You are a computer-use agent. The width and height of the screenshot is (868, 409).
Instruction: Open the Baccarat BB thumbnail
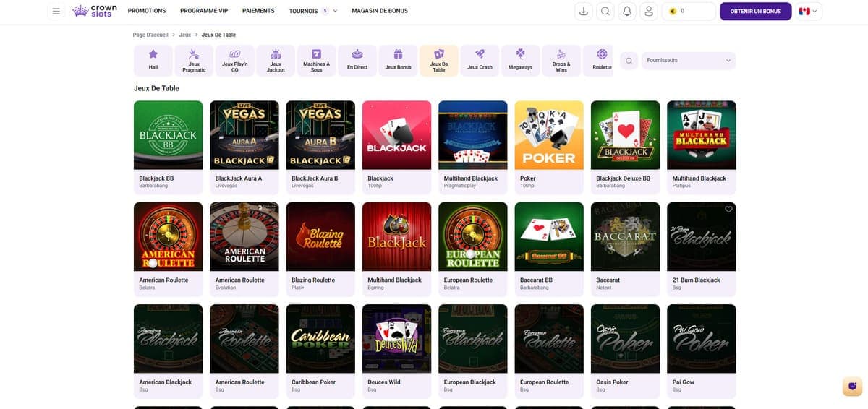549,236
